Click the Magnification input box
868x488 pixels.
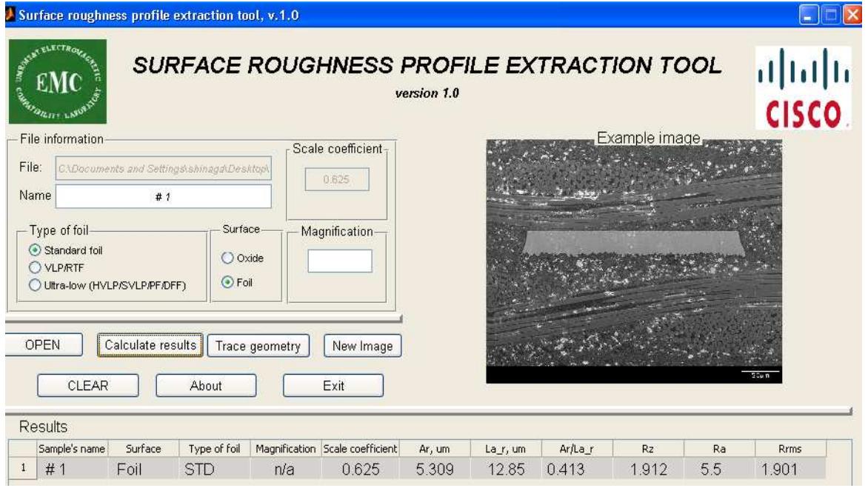click(x=340, y=261)
